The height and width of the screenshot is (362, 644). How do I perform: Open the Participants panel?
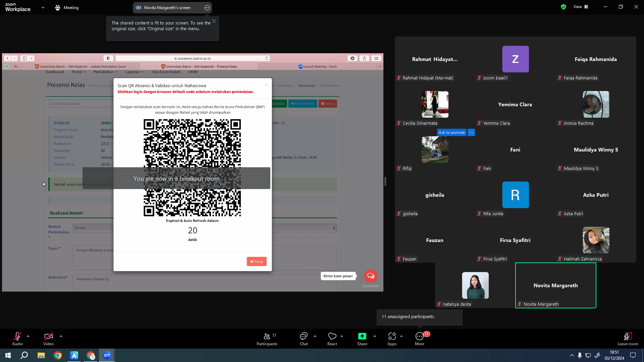[x=267, y=339]
